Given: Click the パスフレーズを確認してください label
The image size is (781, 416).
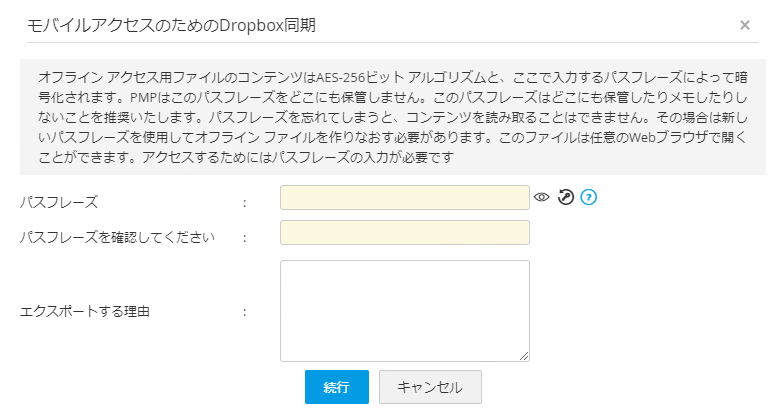Looking at the screenshot, I should click(x=118, y=237).
